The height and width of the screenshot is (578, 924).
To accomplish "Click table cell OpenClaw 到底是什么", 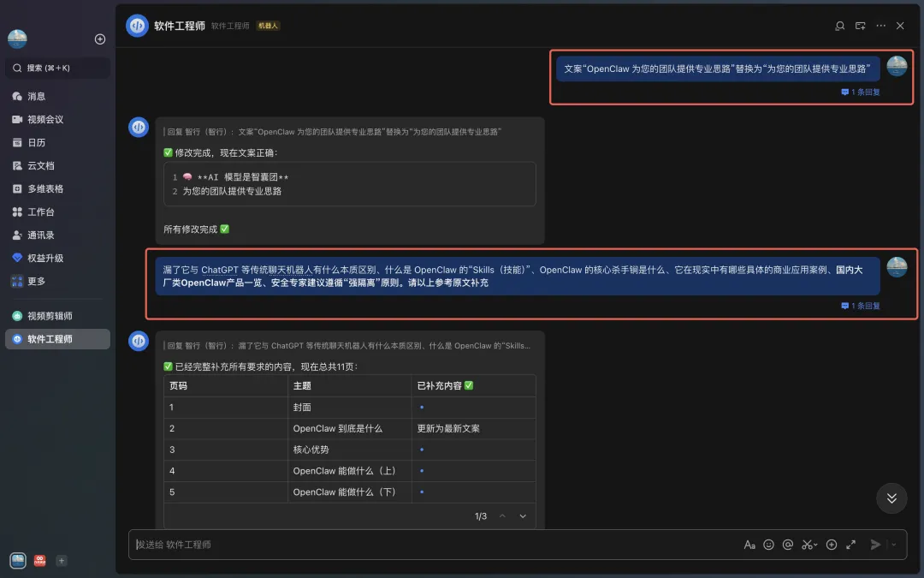I will pos(349,429).
